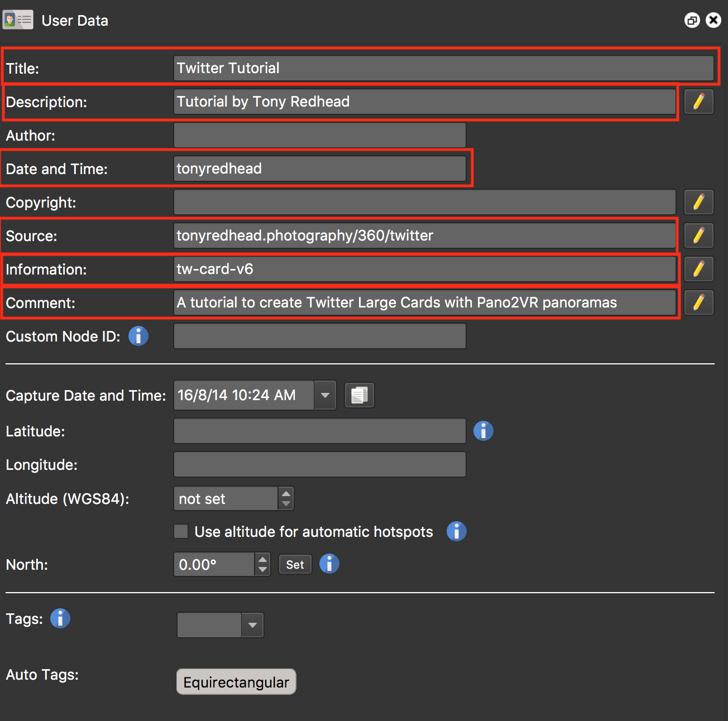Viewport: 728px width, 721px height.
Task: Click the Latitude input field
Action: pos(320,431)
